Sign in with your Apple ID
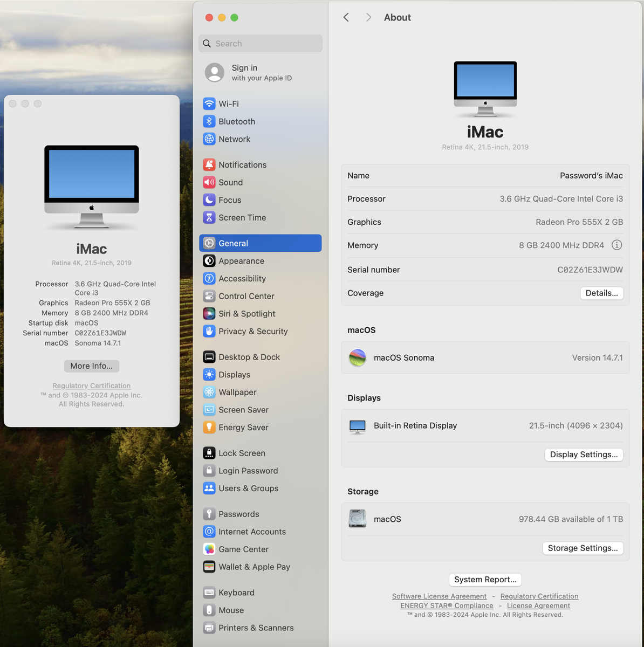644x647 pixels. point(249,72)
